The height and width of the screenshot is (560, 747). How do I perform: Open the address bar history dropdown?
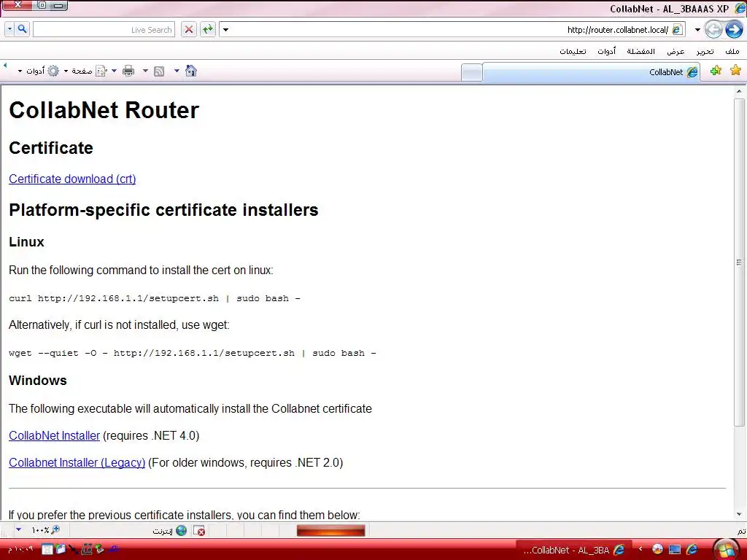(x=226, y=29)
